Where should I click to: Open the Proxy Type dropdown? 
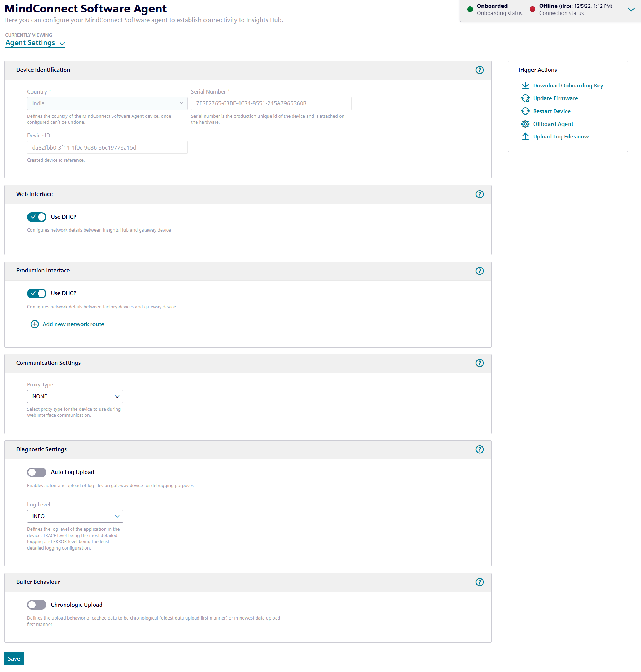point(75,396)
